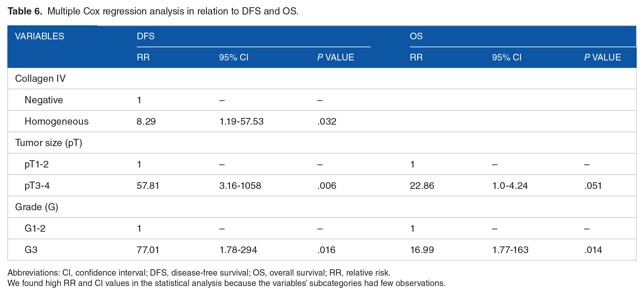Select the DFS RR value 57.81

pos(148,185)
